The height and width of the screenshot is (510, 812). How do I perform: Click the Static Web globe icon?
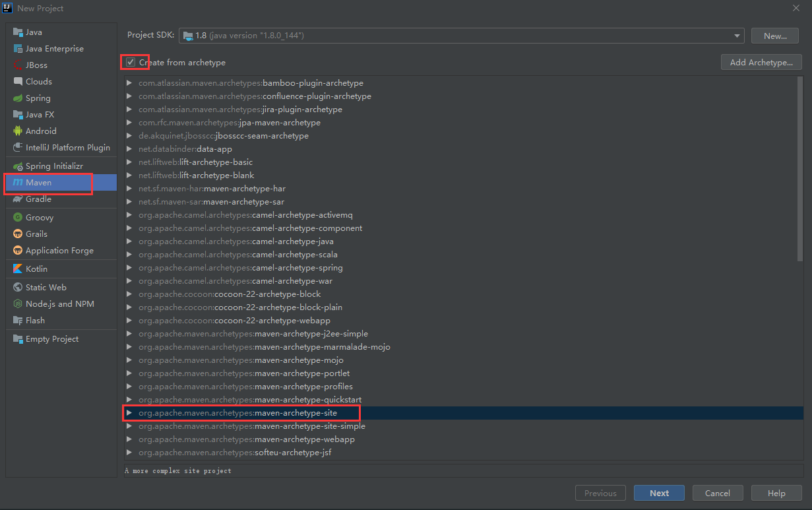pos(18,288)
